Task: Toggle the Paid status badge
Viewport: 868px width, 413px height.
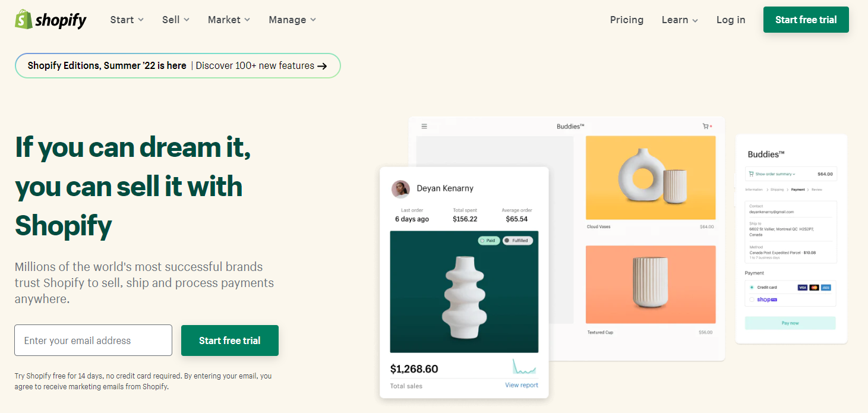Action: coord(489,241)
